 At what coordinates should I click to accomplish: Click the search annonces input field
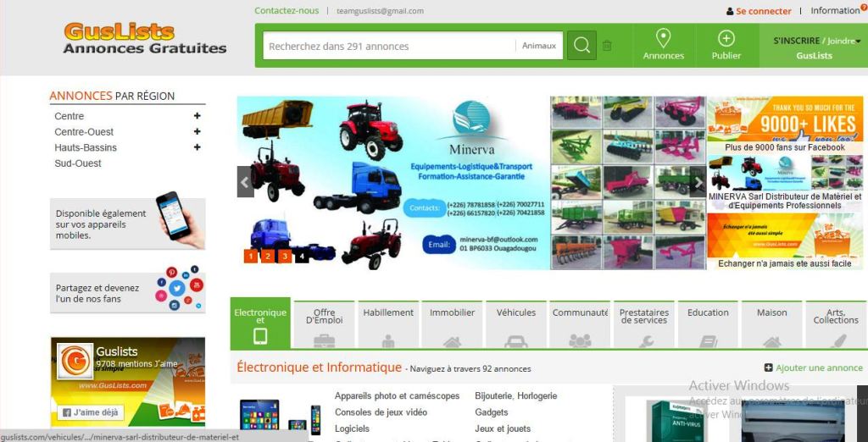[387, 46]
